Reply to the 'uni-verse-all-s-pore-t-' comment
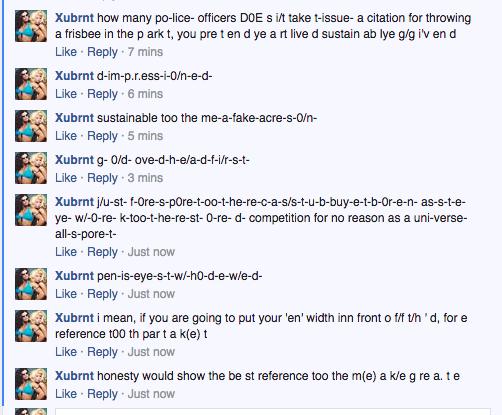The image size is (502, 415). pyautogui.click(x=102, y=252)
